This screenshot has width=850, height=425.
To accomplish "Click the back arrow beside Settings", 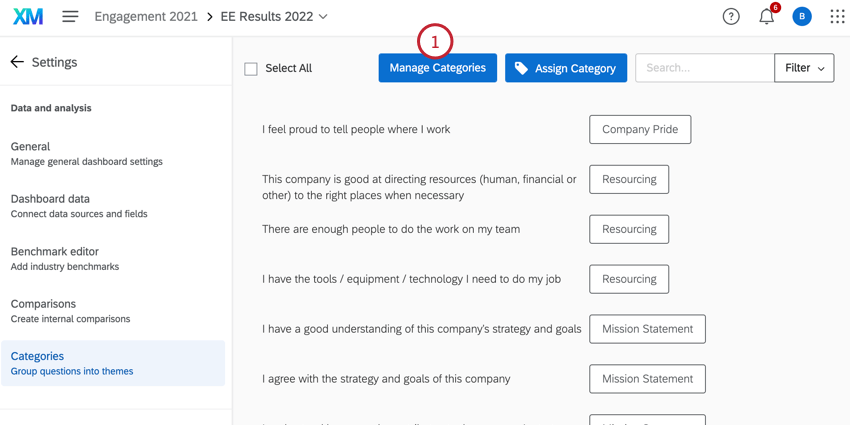I will click(17, 62).
